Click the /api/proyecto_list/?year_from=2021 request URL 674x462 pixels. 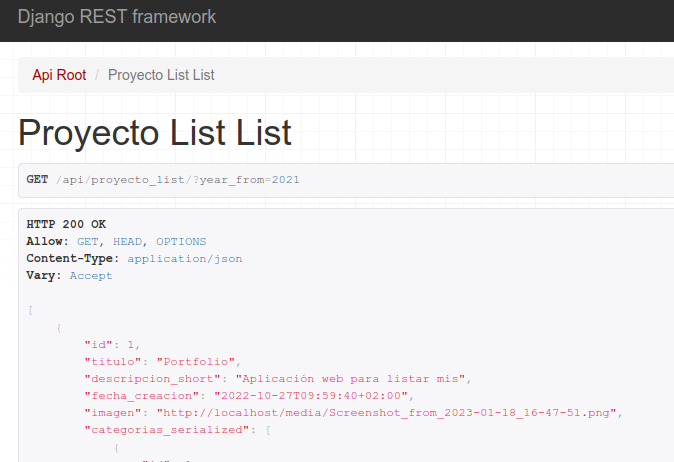pos(177,180)
